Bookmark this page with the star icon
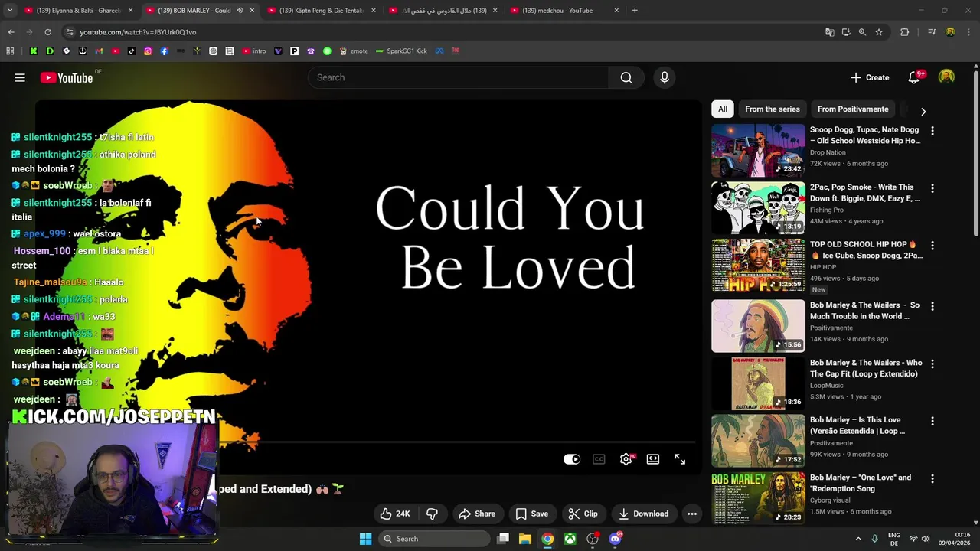Image resolution: width=980 pixels, height=551 pixels. point(879,32)
